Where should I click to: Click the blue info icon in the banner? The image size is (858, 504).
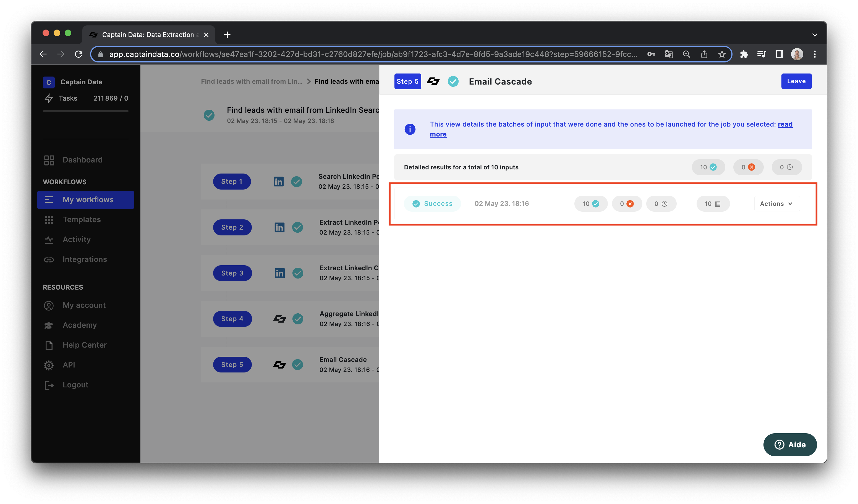coord(410,129)
